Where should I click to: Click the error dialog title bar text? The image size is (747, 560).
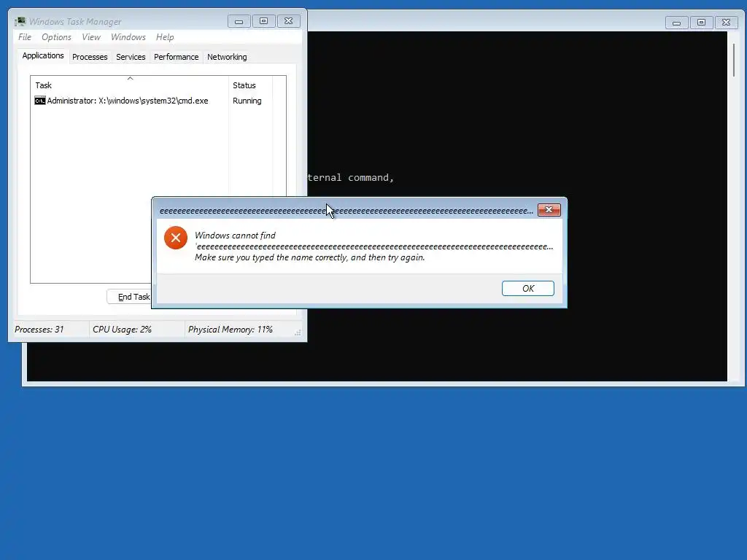347,211
